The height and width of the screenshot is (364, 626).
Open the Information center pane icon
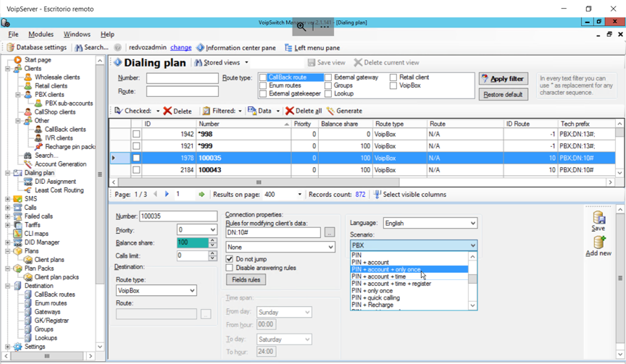click(201, 48)
